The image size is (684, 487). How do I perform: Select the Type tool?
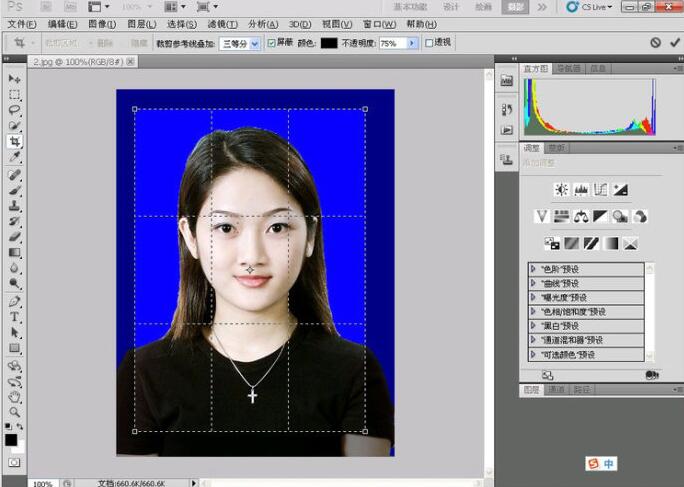point(15,317)
